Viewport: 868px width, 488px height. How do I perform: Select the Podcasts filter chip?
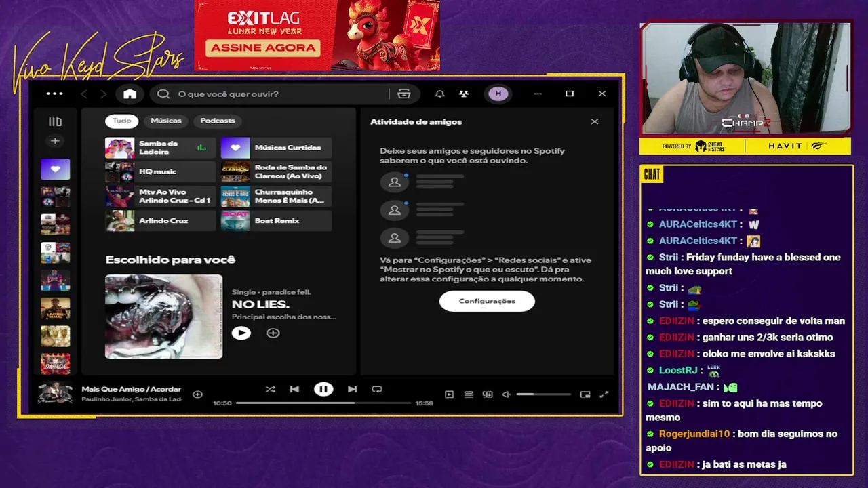[x=218, y=121]
